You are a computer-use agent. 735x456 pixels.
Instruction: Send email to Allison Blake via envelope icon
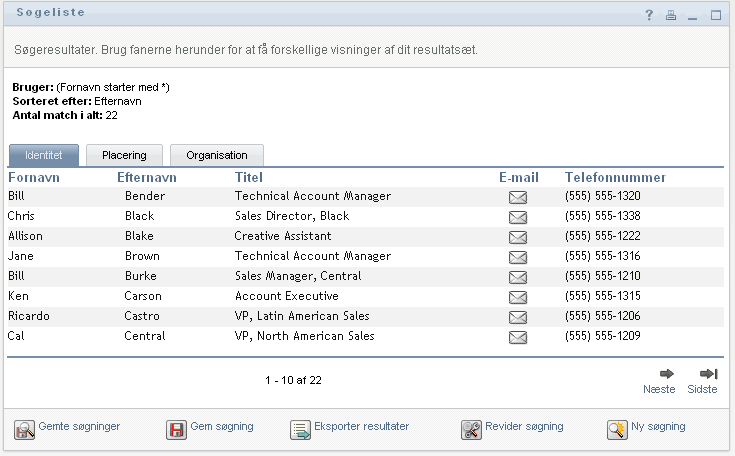click(x=518, y=237)
